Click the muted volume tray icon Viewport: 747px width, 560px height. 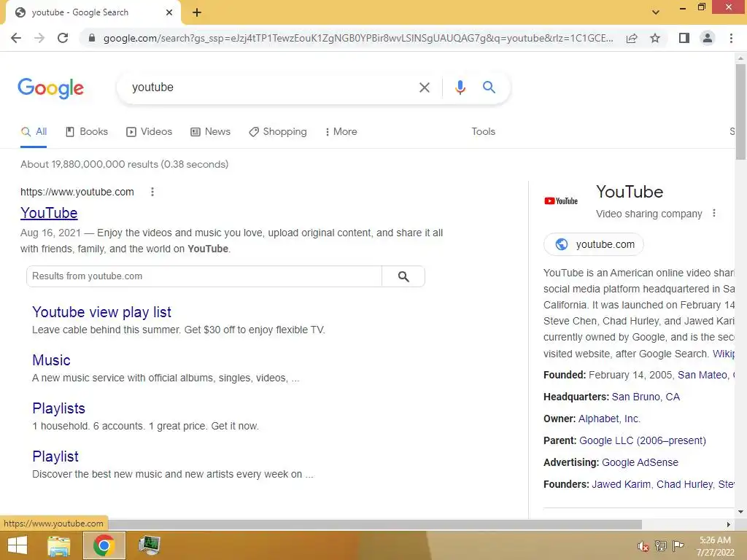coord(643,546)
